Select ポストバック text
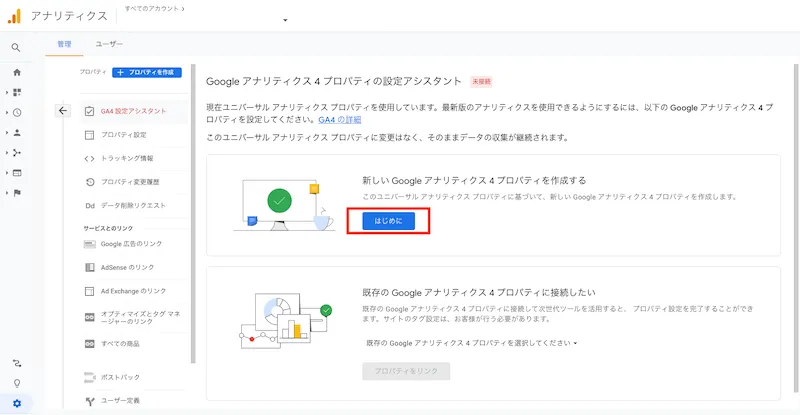Image resolution: width=800 pixels, height=415 pixels. (x=120, y=377)
